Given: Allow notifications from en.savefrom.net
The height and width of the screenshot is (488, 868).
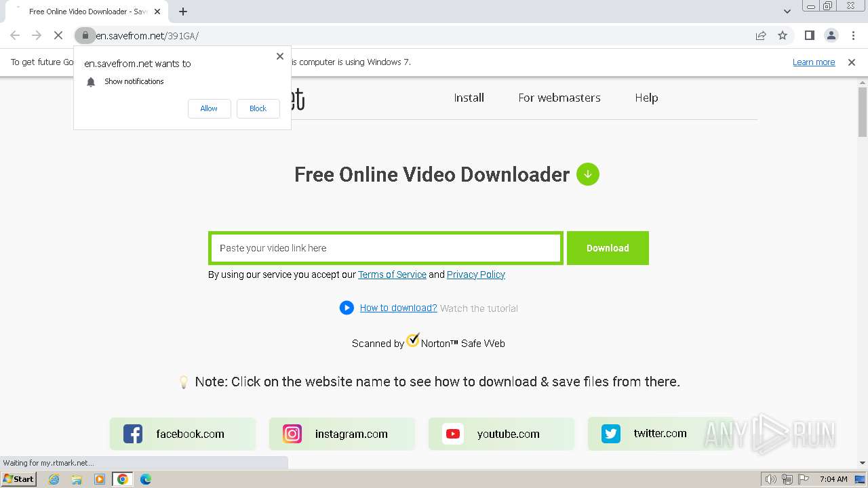Looking at the screenshot, I should point(209,108).
